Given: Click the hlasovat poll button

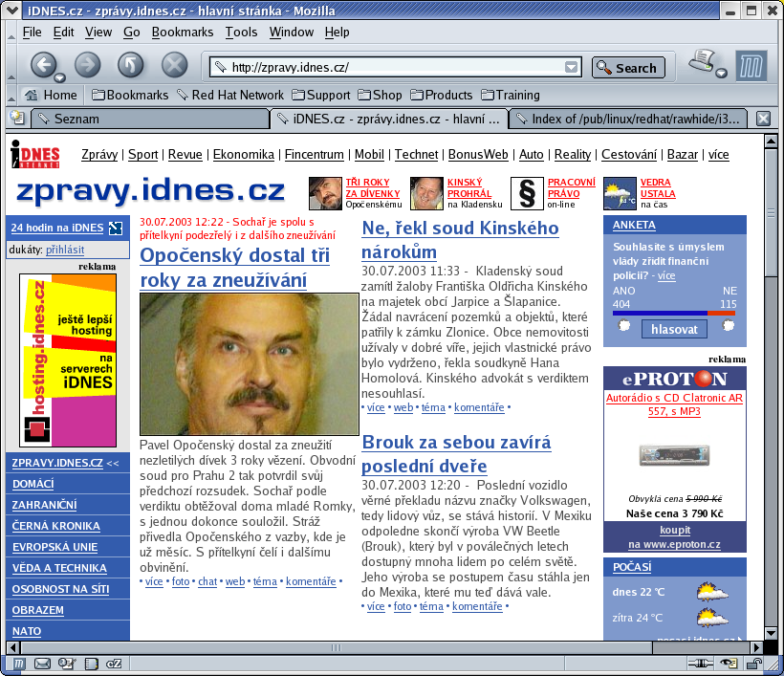Looking at the screenshot, I should point(674,330).
